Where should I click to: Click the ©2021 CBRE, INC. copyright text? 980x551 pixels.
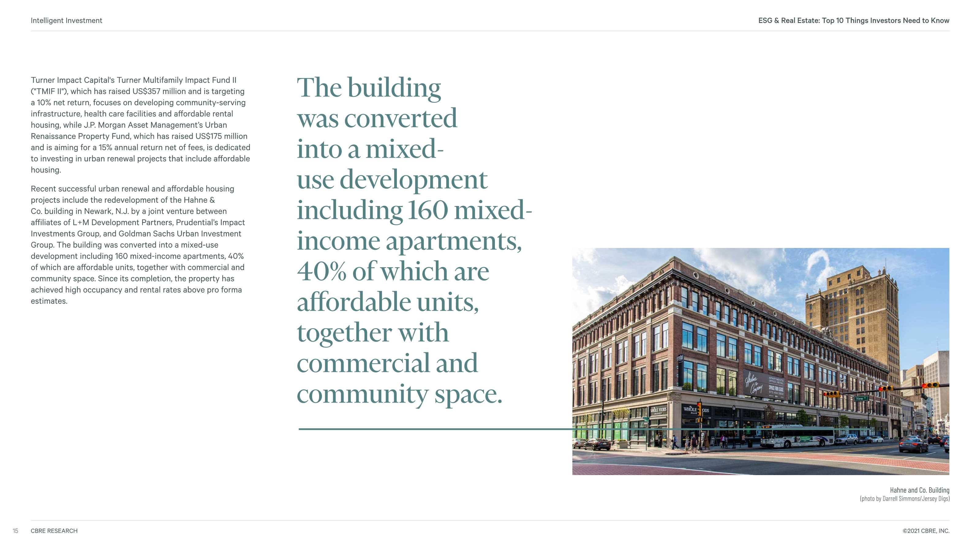pos(925,531)
